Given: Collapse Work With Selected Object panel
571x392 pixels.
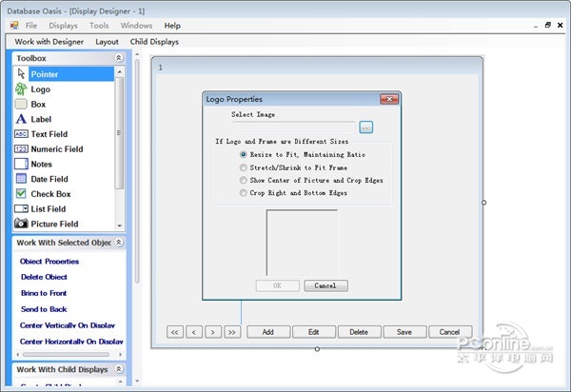Looking at the screenshot, I should [119, 242].
